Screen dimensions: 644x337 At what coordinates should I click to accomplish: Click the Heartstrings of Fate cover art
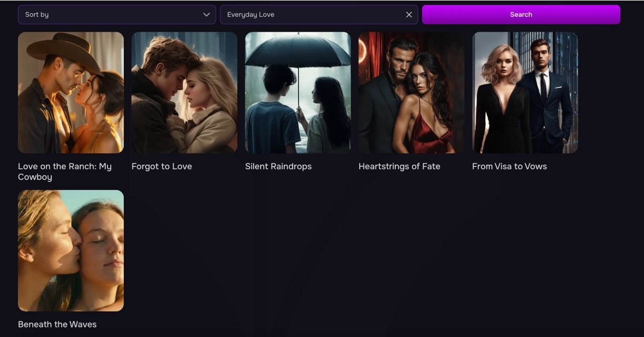[x=411, y=93]
